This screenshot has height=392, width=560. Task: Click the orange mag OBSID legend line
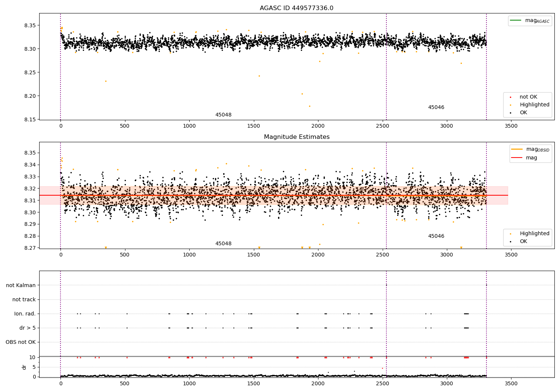coord(517,149)
